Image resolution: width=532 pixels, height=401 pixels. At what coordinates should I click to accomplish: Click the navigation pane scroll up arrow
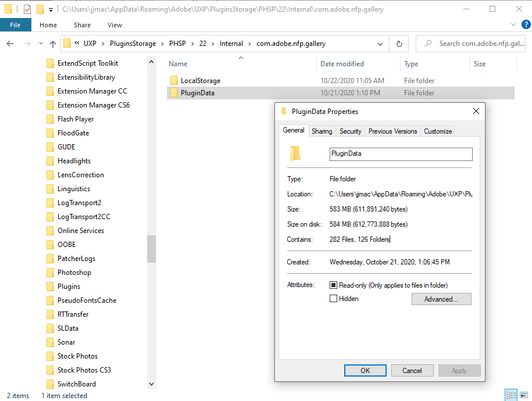click(x=151, y=62)
